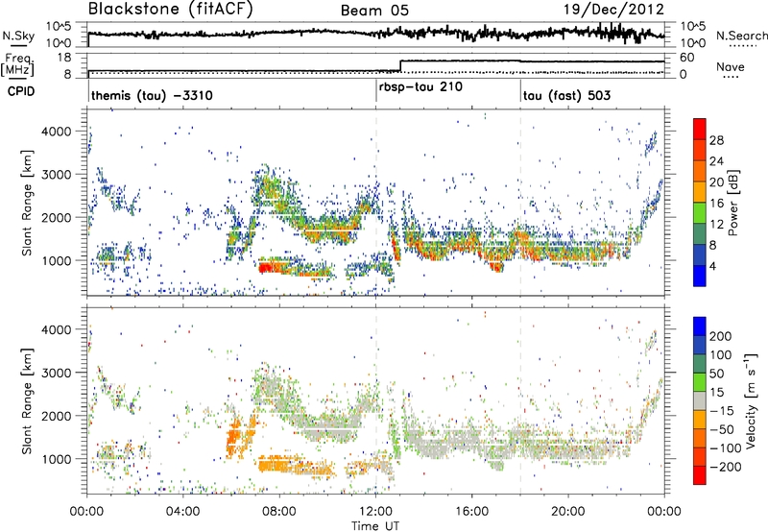Screen dimensions: 768x532
Task: Click the 'N.Search' legend label
Action: (x=741, y=36)
